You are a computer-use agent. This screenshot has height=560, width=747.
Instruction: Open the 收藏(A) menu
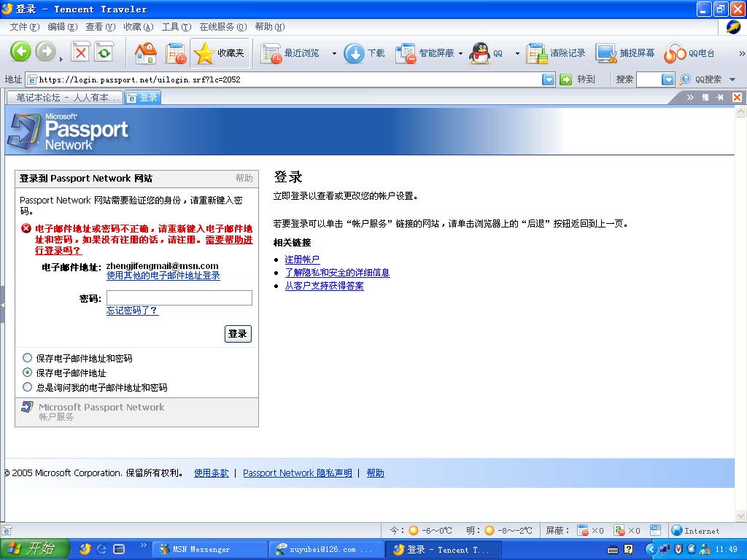tap(138, 27)
